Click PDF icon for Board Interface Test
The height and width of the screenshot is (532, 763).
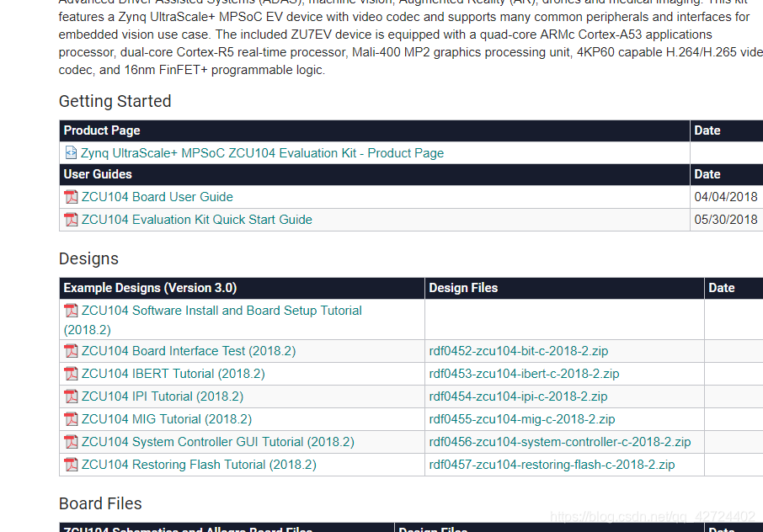(x=71, y=351)
